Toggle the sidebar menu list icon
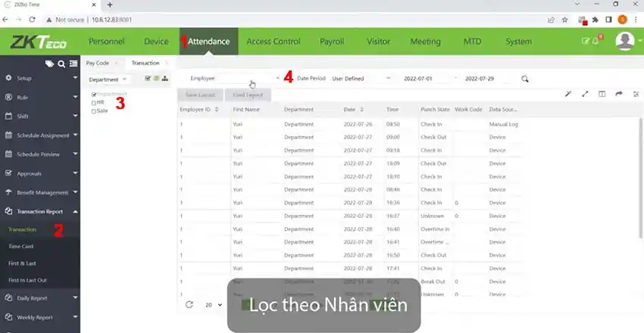644x333 pixels. click(73, 64)
